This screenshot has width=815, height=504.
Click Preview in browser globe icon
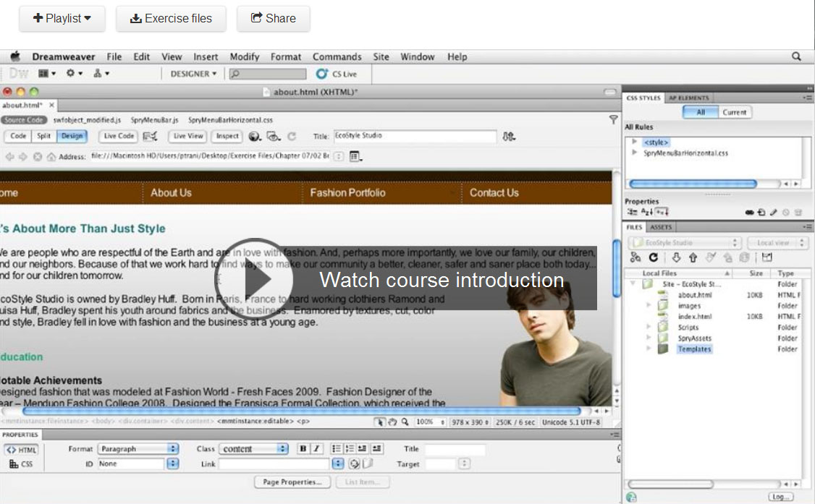pos(254,137)
